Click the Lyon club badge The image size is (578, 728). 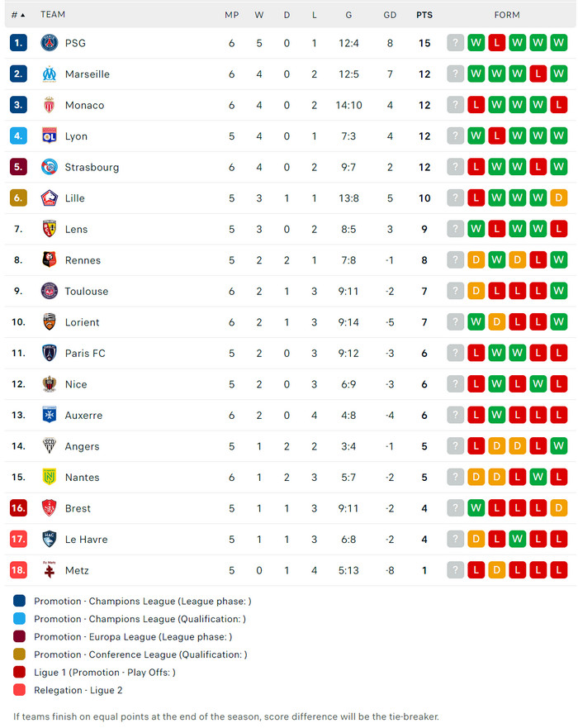[x=50, y=136]
